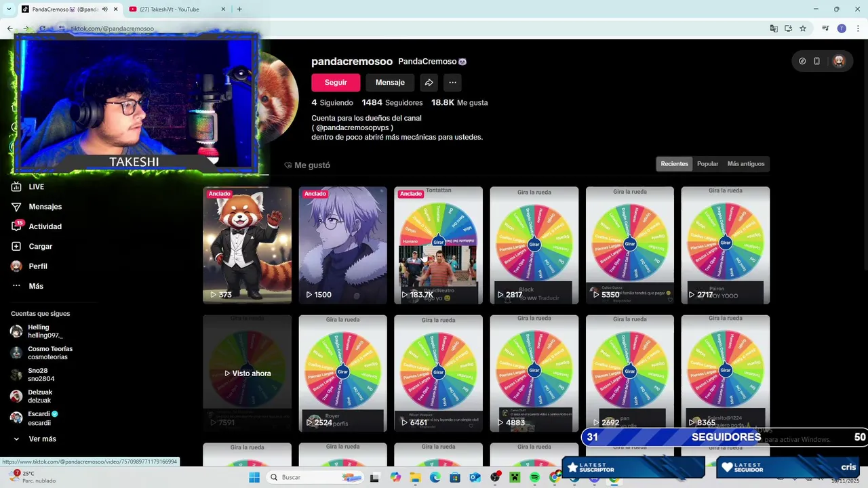Open the Me gustó liked videos tab
The height and width of the screenshot is (488, 868).
coord(307,165)
